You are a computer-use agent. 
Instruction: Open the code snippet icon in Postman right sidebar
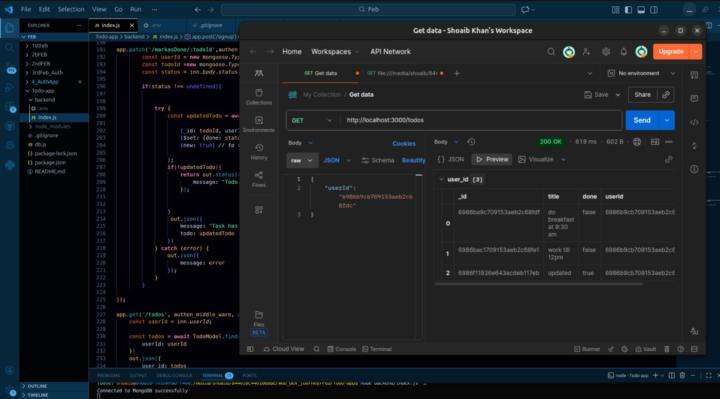pos(694,122)
